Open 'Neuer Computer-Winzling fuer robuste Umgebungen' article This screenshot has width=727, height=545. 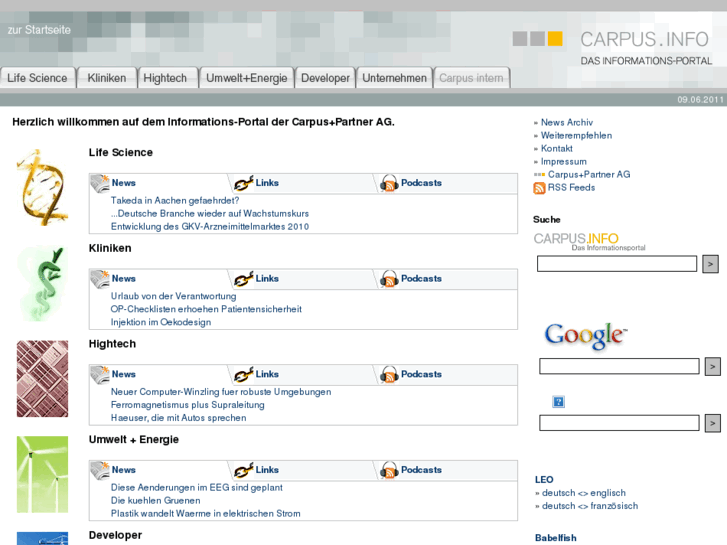pyautogui.click(x=221, y=391)
